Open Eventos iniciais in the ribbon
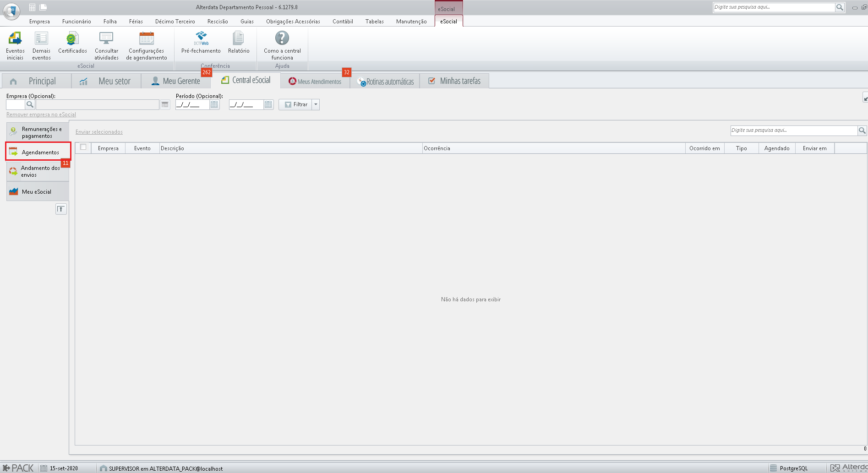The width and height of the screenshot is (868, 473). pyautogui.click(x=15, y=45)
